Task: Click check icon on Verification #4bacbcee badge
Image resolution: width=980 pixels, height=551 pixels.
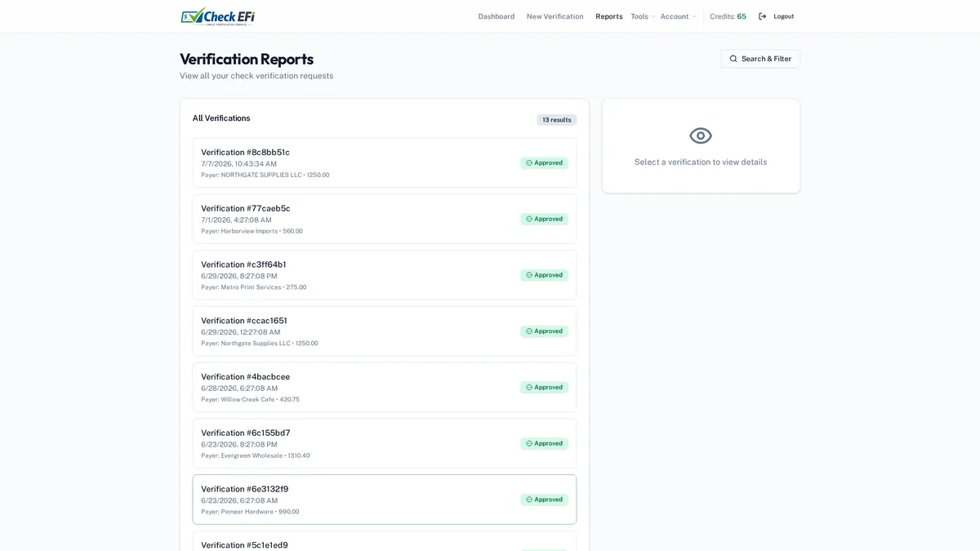Action: (x=529, y=388)
